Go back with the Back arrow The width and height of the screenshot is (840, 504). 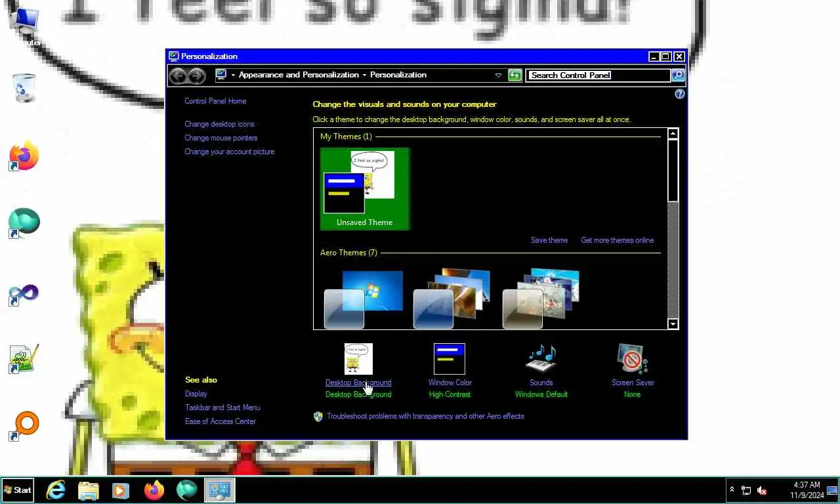coord(178,75)
